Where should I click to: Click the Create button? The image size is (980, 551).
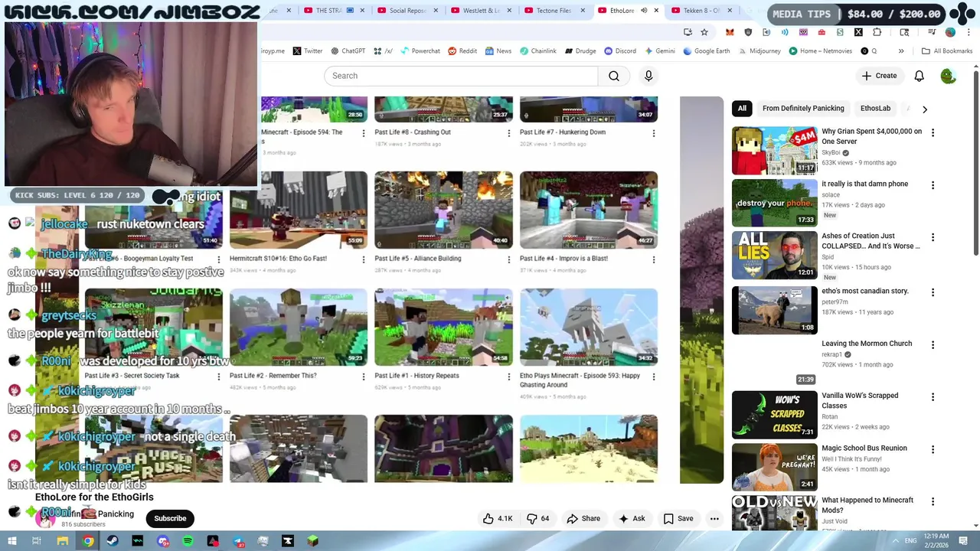click(878, 76)
